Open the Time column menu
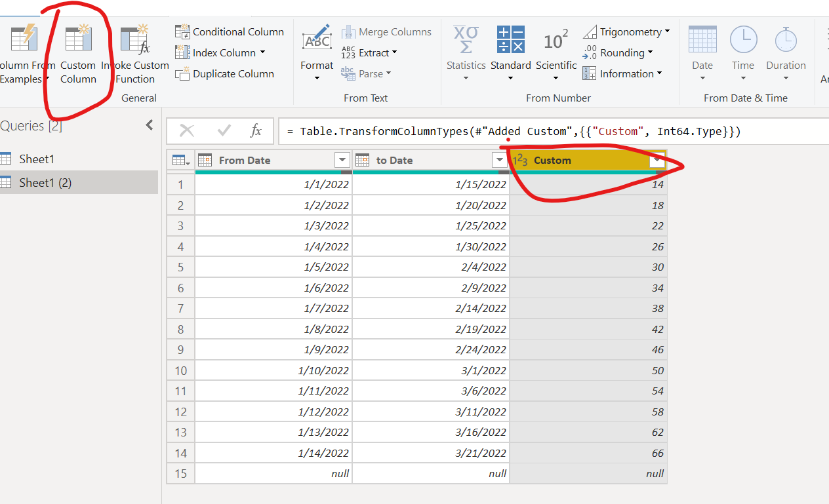Viewport: 829px width, 504px height. tap(743, 52)
